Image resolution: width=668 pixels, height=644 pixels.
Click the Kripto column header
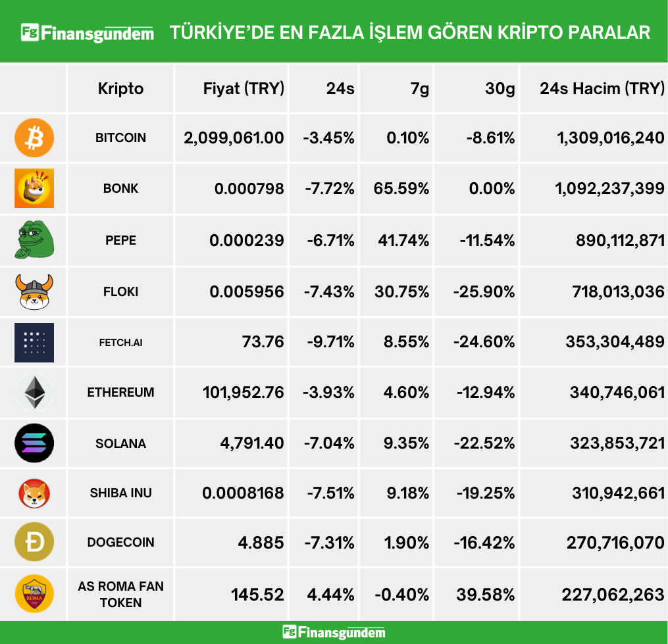click(120, 89)
